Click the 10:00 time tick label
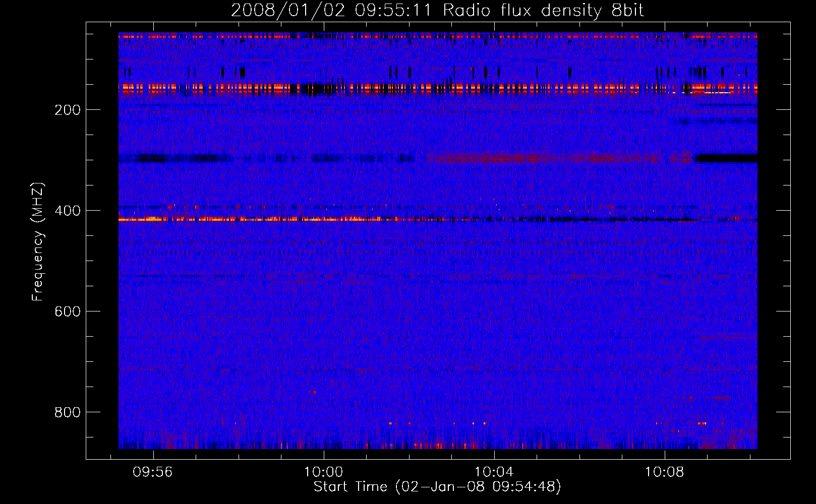This screenshot has height=504, width=816. (323, 472)
